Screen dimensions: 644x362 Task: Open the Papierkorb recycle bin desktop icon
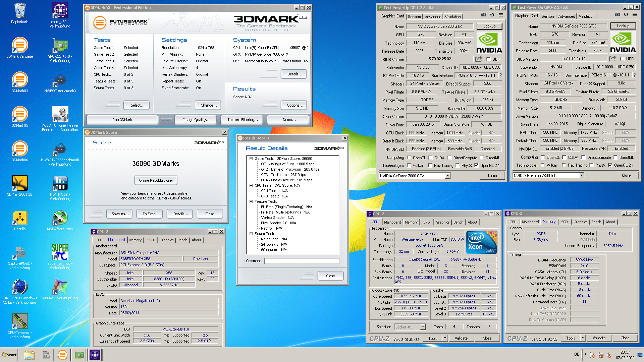[20, 13]
